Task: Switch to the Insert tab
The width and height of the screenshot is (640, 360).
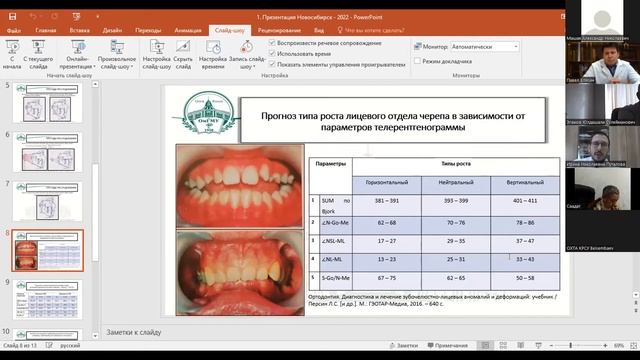Action: [x=80, y=30]
